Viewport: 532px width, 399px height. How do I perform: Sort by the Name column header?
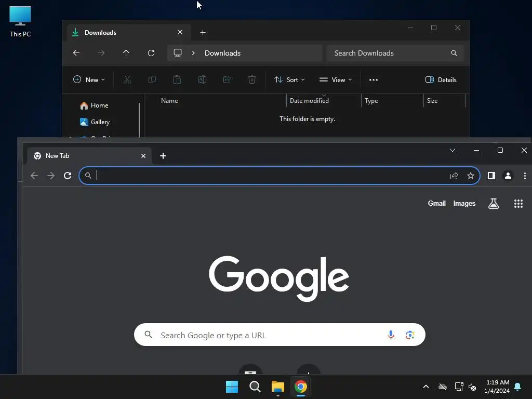[x=169, y=101]
